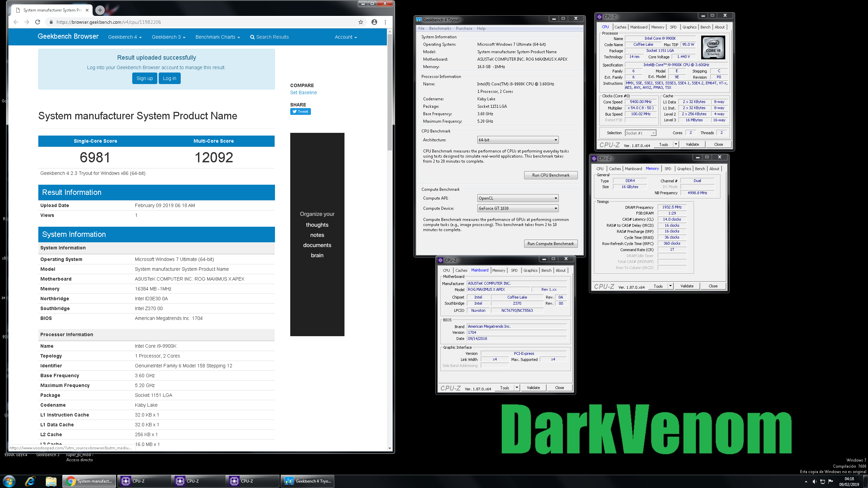Open the Help menu in Geekbench
This screenshot has width=868, height=488.
point(481,28)
